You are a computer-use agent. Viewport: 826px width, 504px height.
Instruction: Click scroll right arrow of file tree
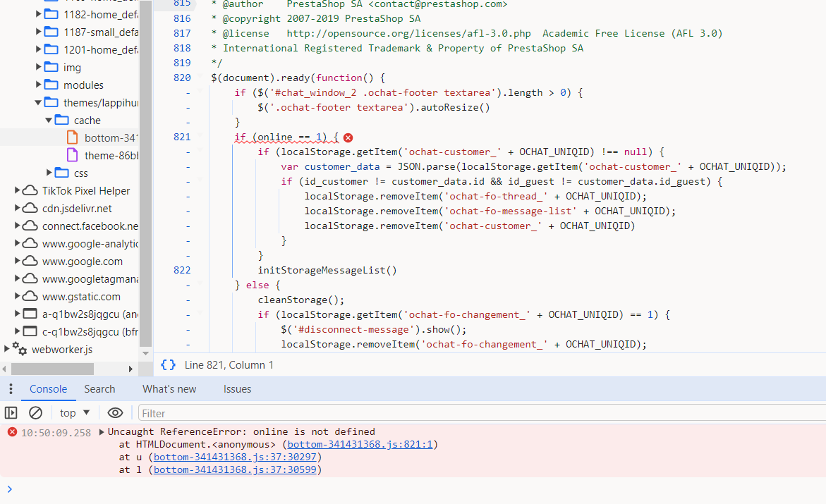(x=130, y=369)
